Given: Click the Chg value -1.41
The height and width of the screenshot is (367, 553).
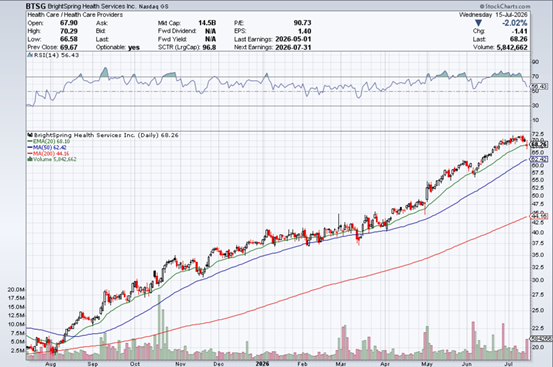Looking at the screenshot, I should (x=518, y=31).
